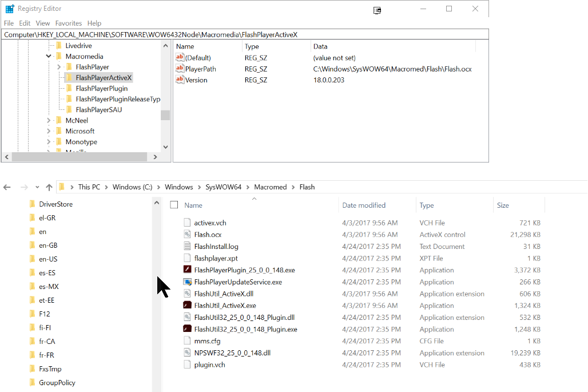Click the Flash icon of FlashPlayerPlugin_25_0_0_148.exe
This screenshot has width=588, height=392.
187,270
